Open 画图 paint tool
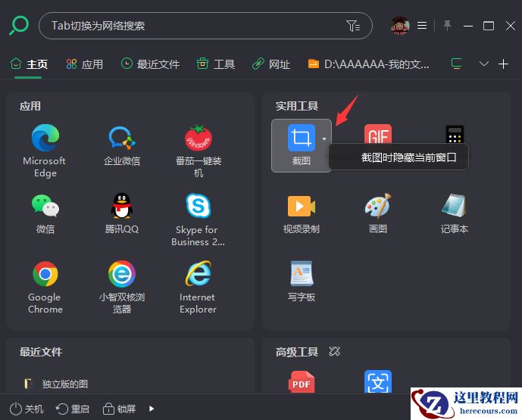The height and width of the screenshot is (420, 522). click(x=378, y=213)
